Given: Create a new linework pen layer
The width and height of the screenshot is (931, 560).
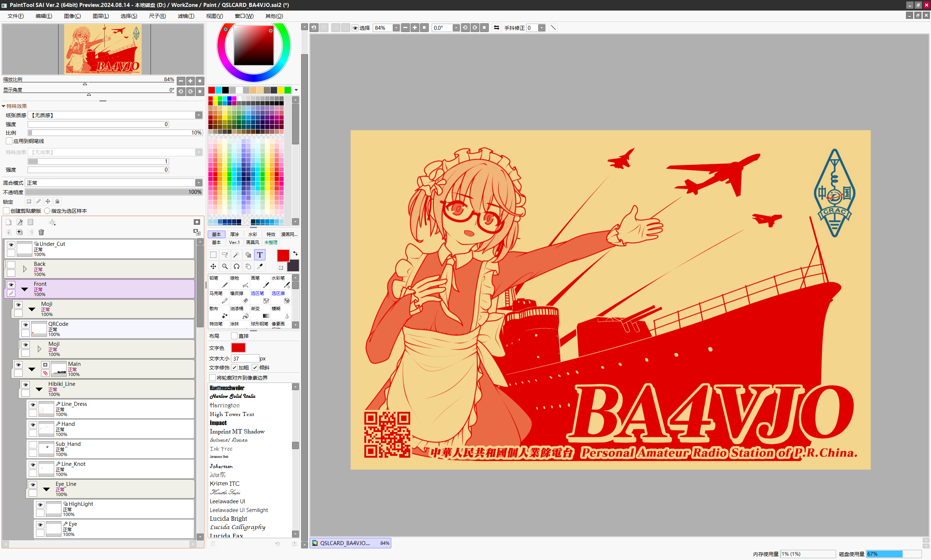Looking at the screenshot, I should (x=20, y=222).
